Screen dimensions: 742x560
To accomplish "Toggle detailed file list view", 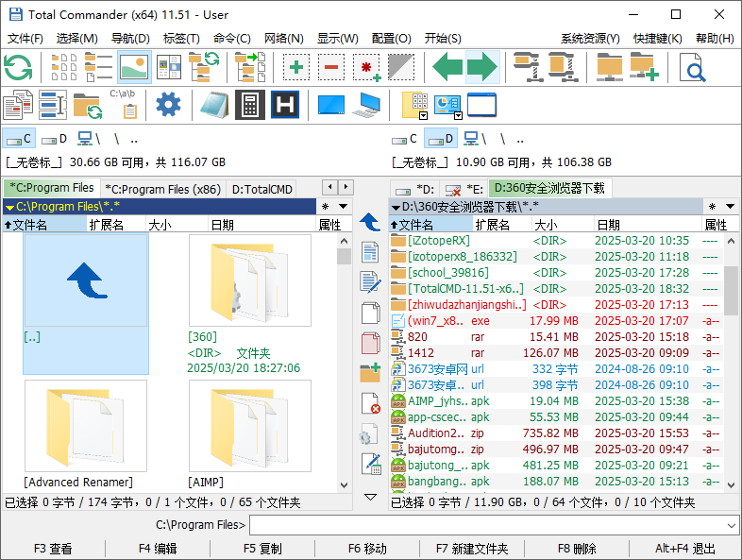I will [x=99, y=67].
